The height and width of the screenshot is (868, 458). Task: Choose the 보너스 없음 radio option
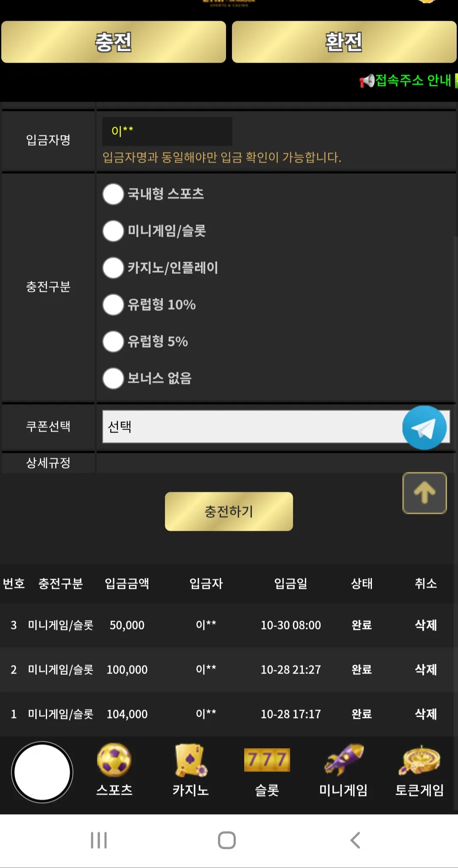pos(113,378)
